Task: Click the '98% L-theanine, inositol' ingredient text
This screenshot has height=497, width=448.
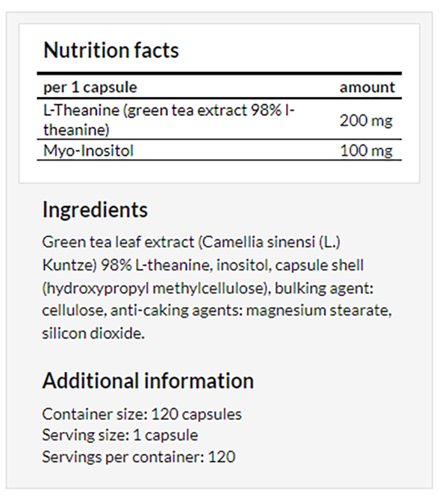Action: (x=185, y=265)
